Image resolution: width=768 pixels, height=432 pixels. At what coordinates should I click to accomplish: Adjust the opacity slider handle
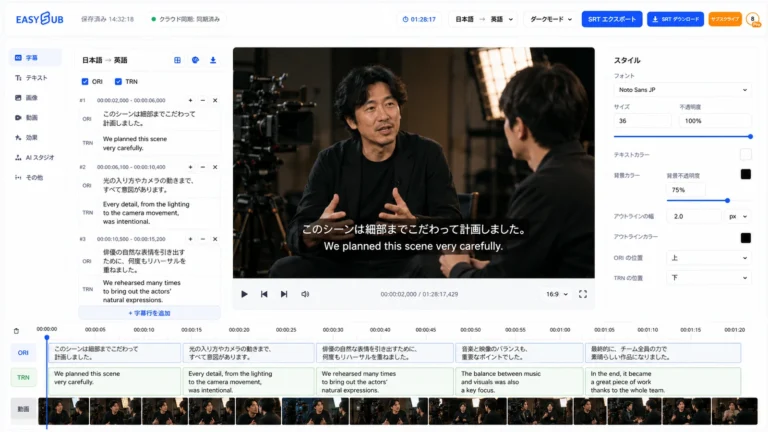750,137
